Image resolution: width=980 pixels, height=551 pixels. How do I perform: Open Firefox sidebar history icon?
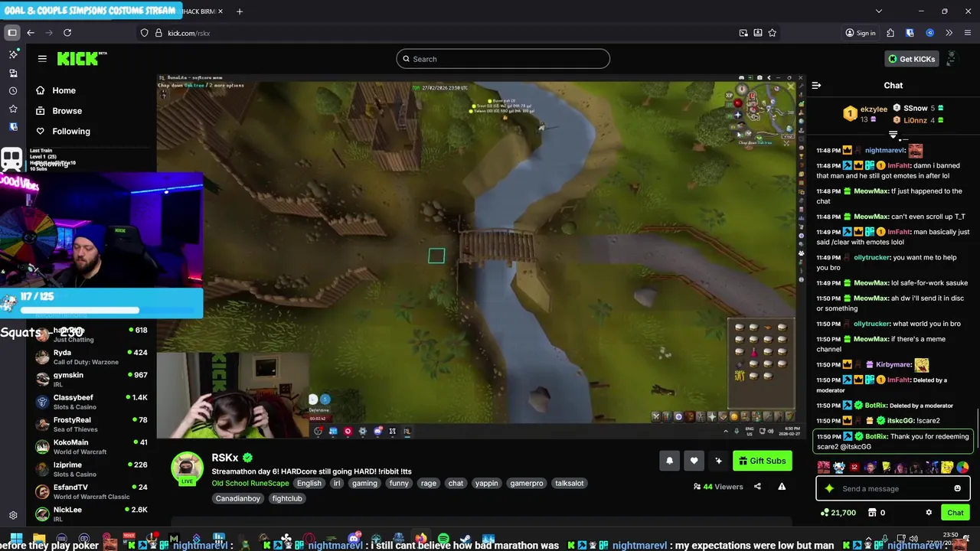[x=13, y=90]
